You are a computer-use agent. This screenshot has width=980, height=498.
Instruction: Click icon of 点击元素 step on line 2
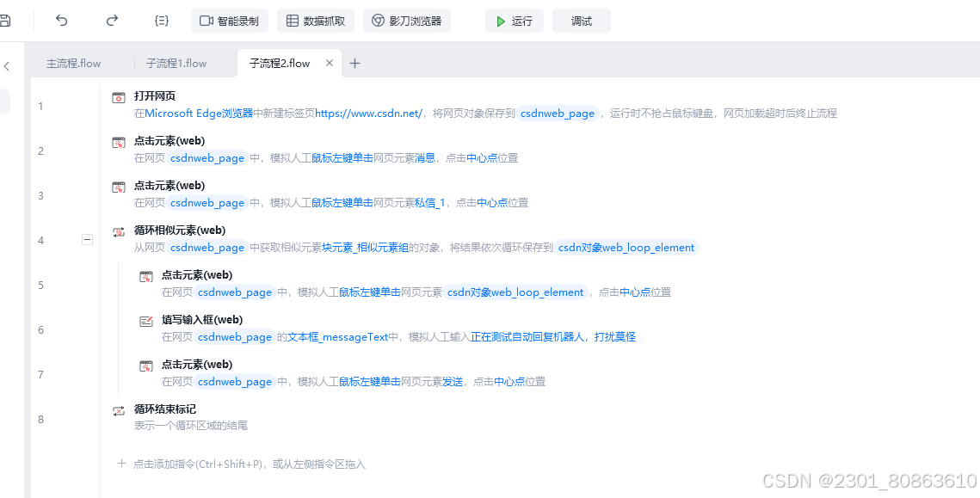pos(119,143)
